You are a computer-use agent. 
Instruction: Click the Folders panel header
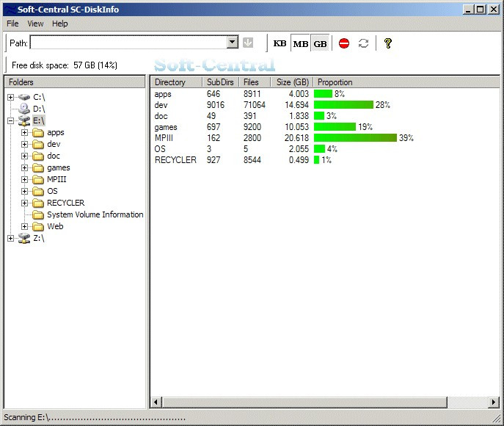75,82
